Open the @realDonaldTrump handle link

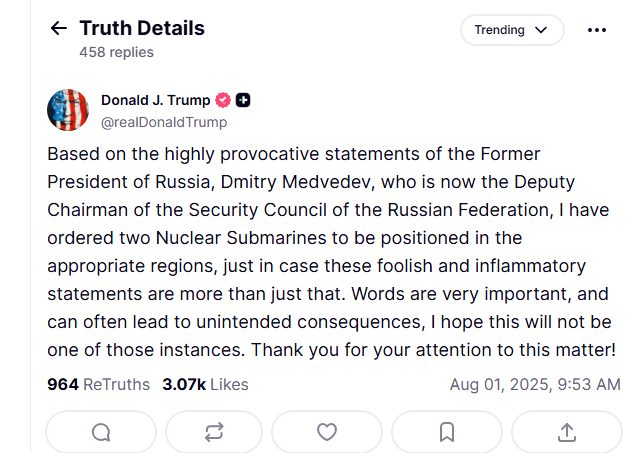point(164,122)
